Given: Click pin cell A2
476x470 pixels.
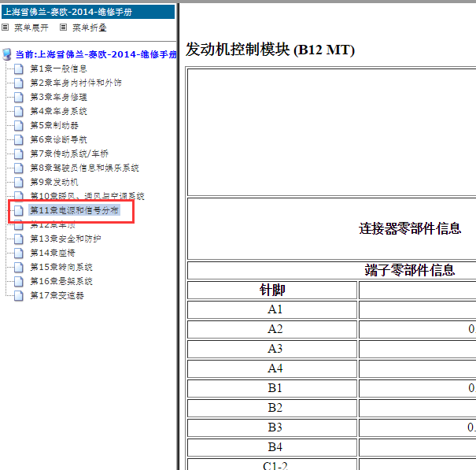Looking at the screenshot, I should click(272, 329).
